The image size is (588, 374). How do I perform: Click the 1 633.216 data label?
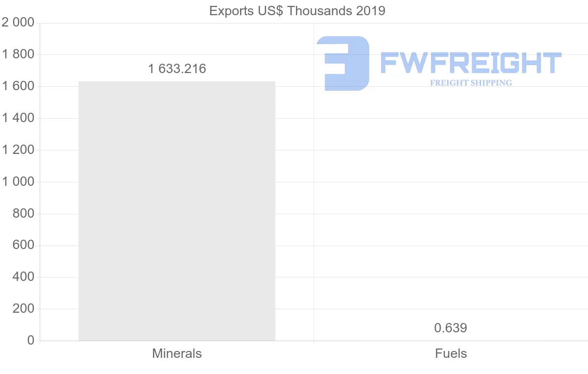[177, 69]
